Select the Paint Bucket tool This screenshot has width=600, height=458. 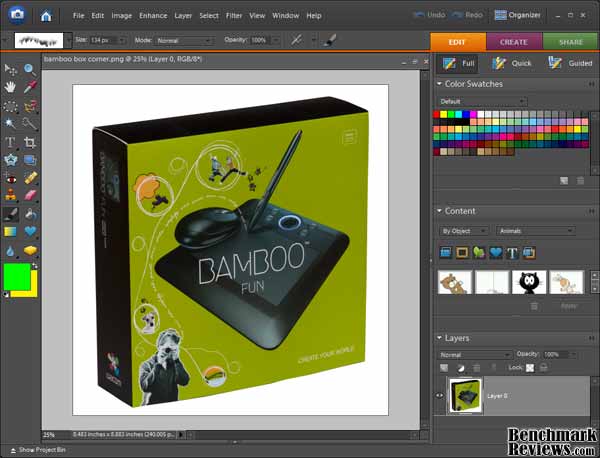tap(30, 214)
